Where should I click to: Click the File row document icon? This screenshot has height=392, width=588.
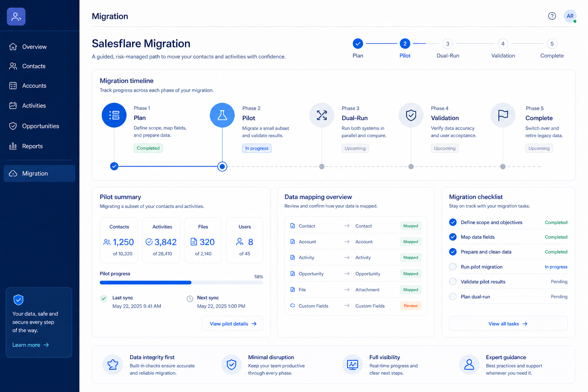pos(292,290)
